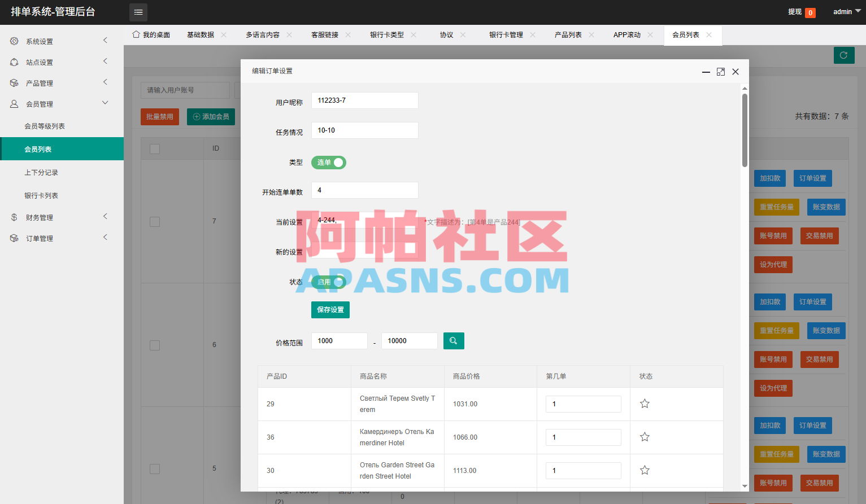Click the 订单管理 sidebar icon

tap(14, 238)
